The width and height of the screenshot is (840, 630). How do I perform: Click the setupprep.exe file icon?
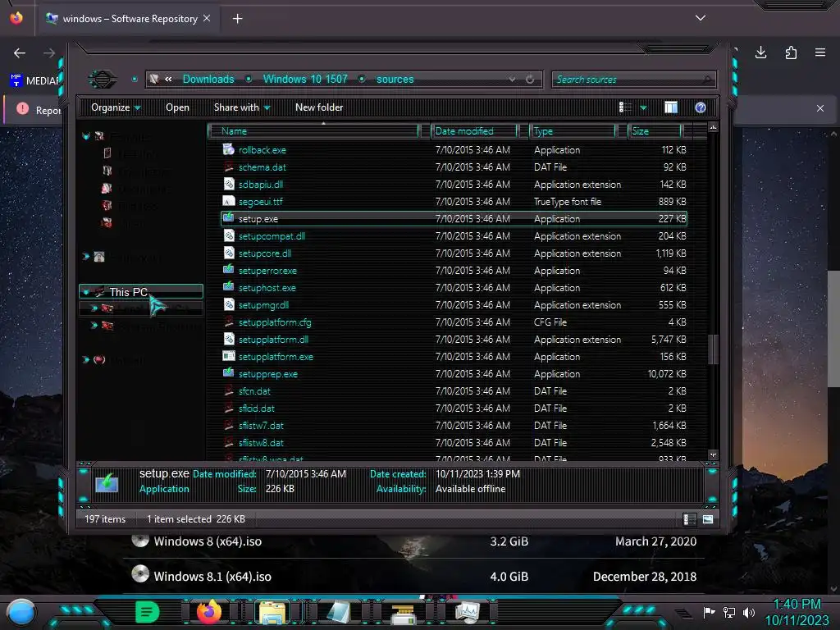229,373
